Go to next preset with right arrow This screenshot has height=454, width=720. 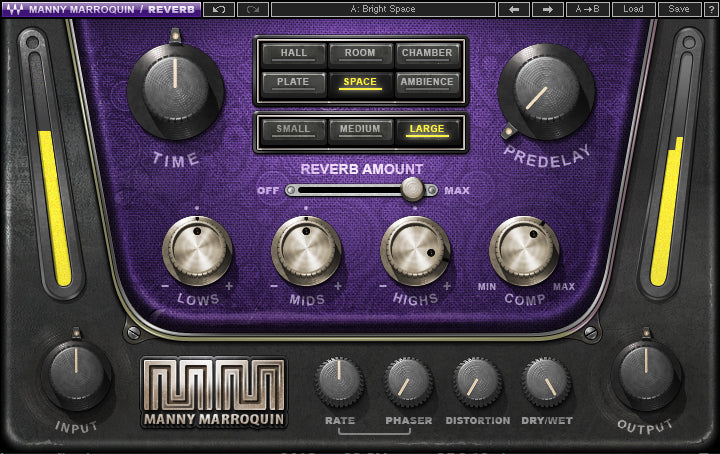click(x=547, y=9)
